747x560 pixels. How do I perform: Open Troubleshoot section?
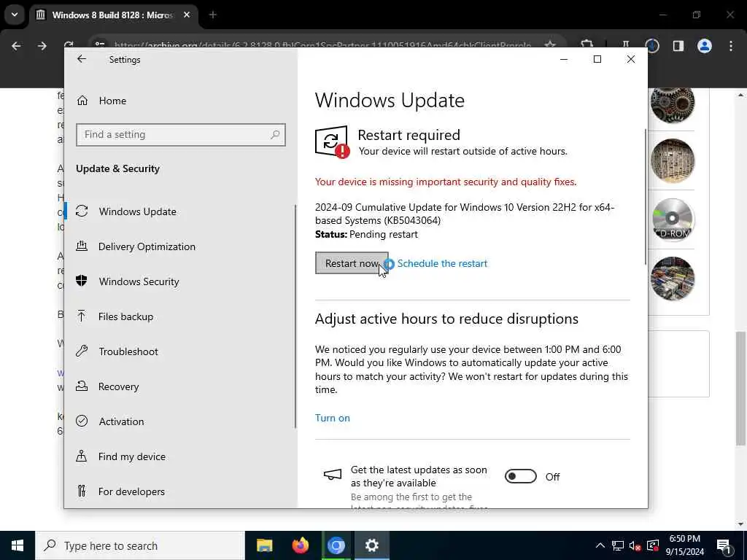[x=128, y=351]
